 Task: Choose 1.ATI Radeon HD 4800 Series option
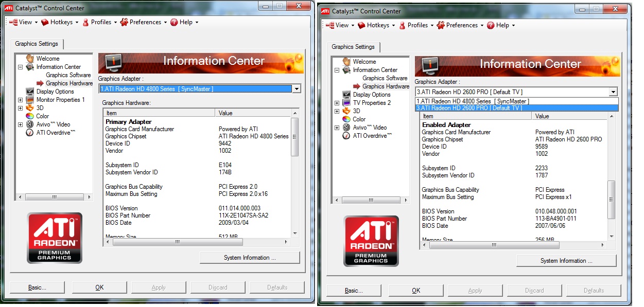[x=516, y=101]
